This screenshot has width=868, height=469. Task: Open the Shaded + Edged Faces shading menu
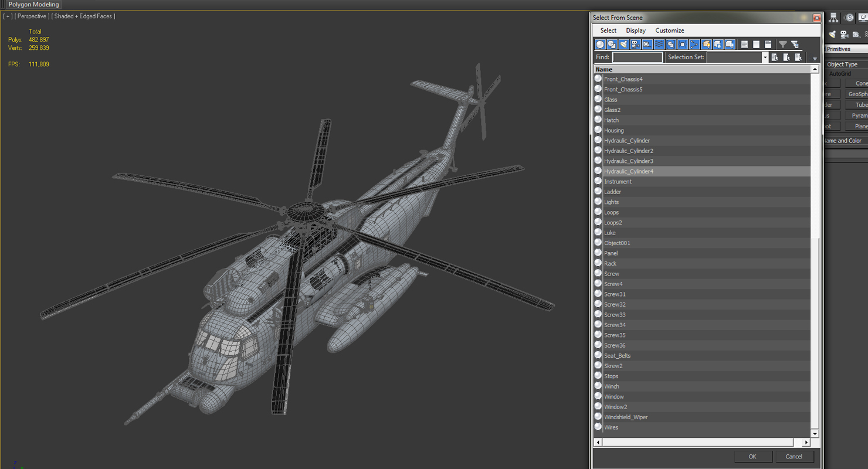(83, 16)
